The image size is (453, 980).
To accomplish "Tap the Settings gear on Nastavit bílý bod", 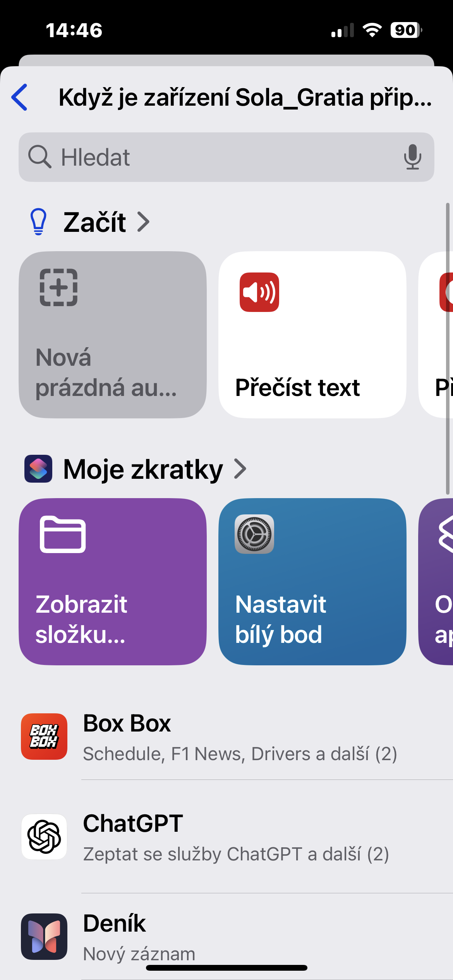I will 254,534.
